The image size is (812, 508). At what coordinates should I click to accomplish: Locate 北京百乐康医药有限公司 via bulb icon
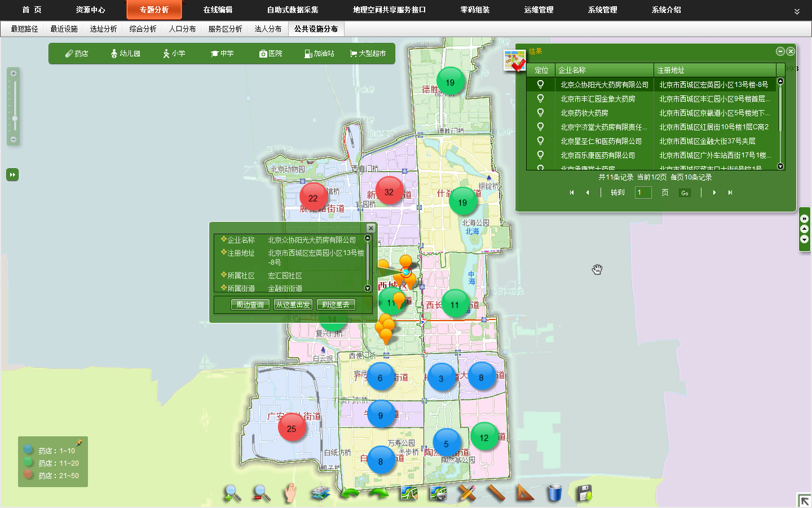pyautogui.click(x=540, y=155)
